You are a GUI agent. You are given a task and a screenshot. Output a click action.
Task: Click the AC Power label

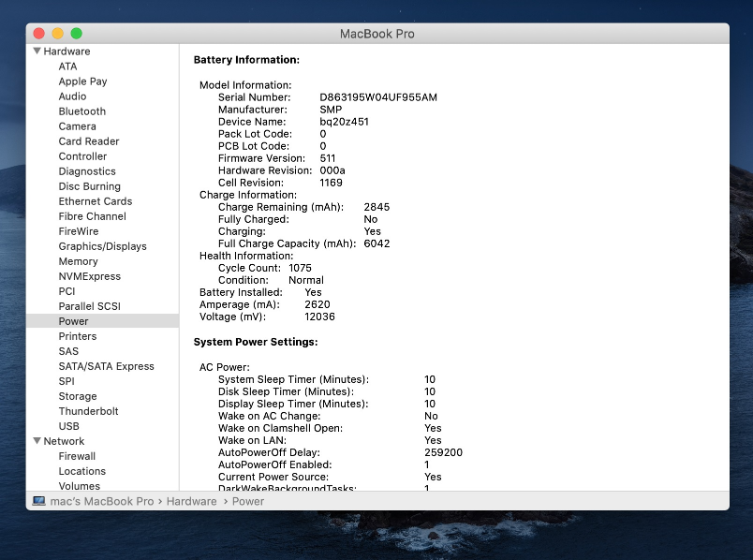(224, 367)
